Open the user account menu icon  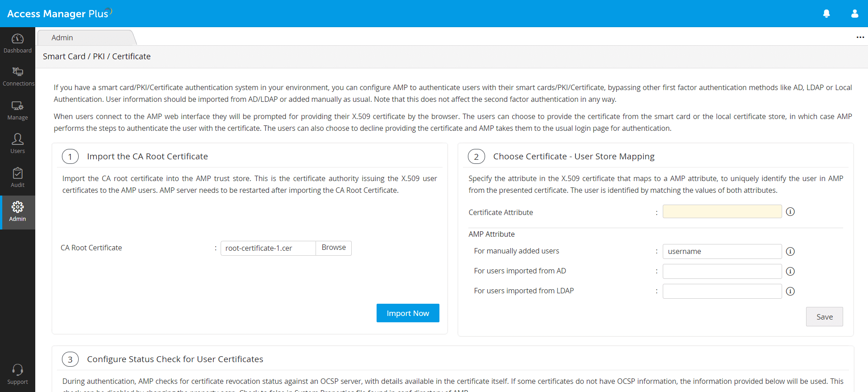point(854,14)
